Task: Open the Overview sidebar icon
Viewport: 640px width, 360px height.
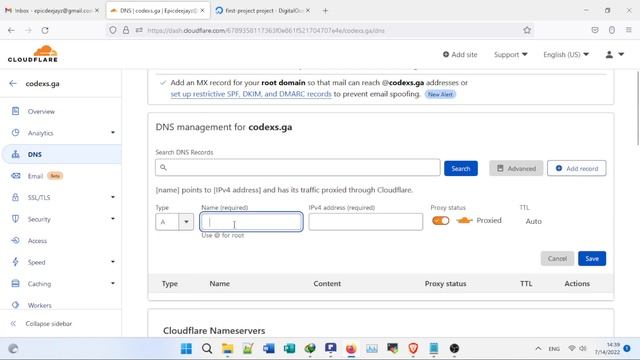Action: tap(16, 111)
